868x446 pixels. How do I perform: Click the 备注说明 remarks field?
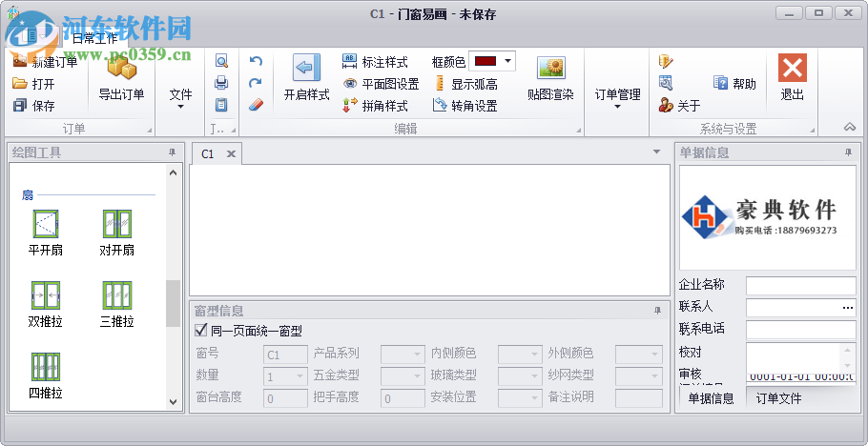click(x=639, y=398)
